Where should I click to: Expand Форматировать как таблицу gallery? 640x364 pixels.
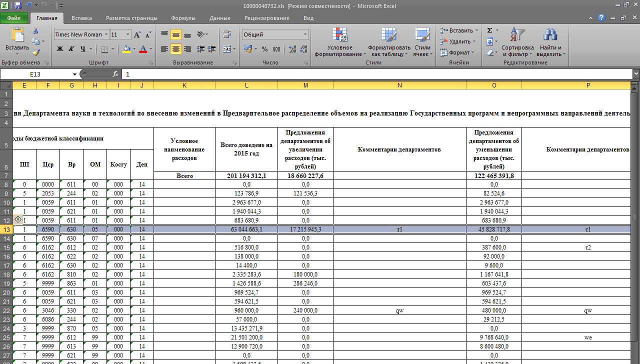(389, 42)
